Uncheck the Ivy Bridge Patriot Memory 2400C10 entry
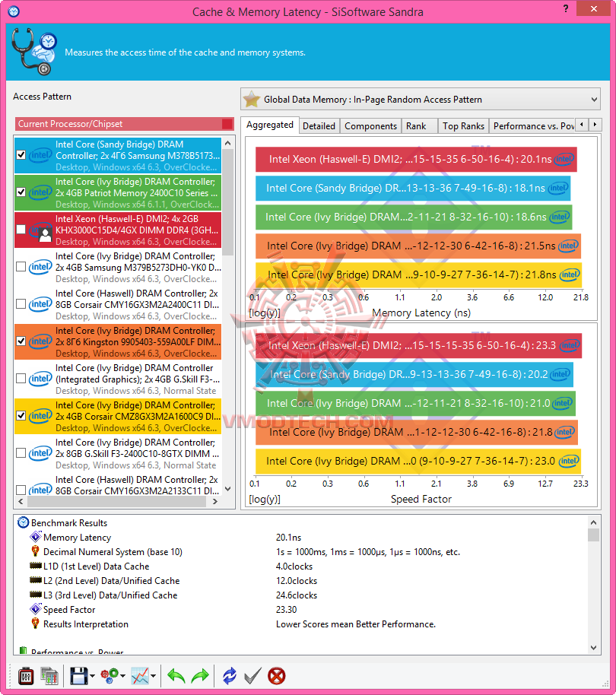Screen dimensions: 616x695 pyautogui.click(x=21, y=192)
